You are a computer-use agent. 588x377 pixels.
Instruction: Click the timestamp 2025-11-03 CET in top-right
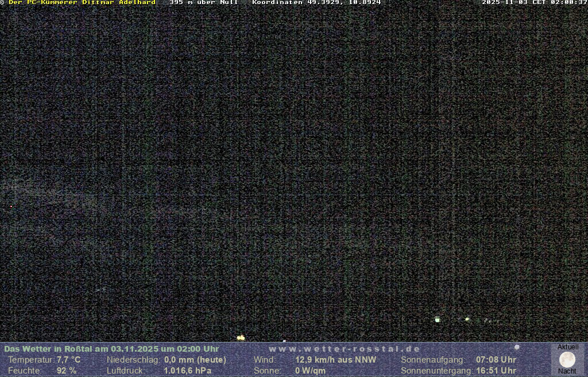tap(534, 2)
